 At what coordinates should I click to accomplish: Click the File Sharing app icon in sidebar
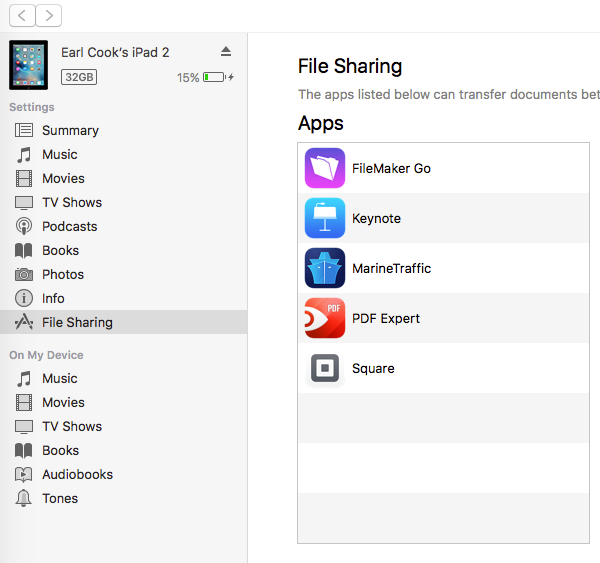pyautogui.click(x=24, y=322)
